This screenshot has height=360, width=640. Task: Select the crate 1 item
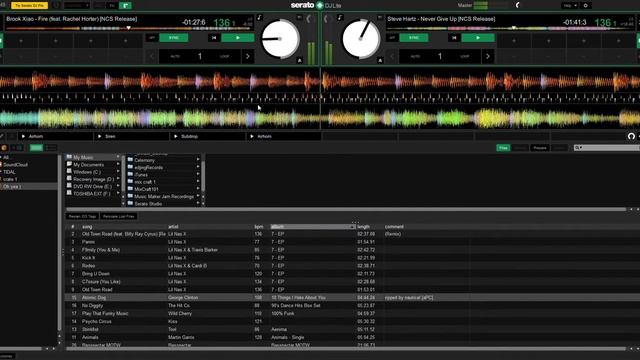[x=29, y=179]
